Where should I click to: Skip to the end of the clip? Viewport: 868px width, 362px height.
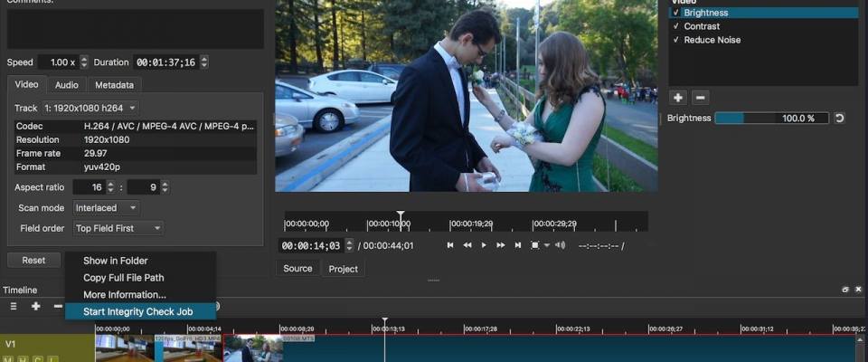[517, 245]
